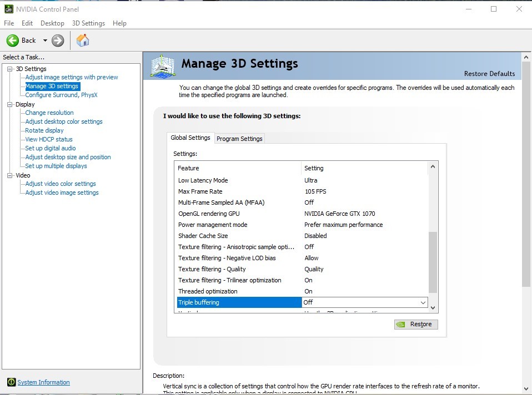
Task: Click the Disabled shader cache value
Action: pos(315,236)
